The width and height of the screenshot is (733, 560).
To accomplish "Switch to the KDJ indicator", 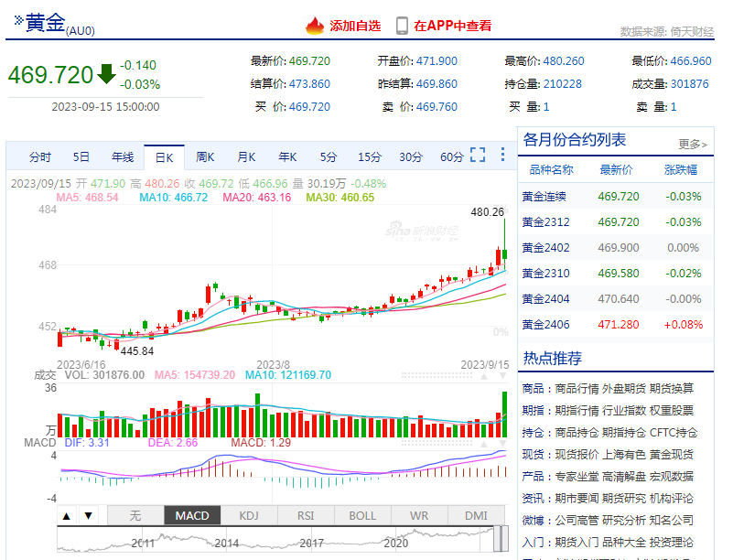I will [x=248, y=515].
